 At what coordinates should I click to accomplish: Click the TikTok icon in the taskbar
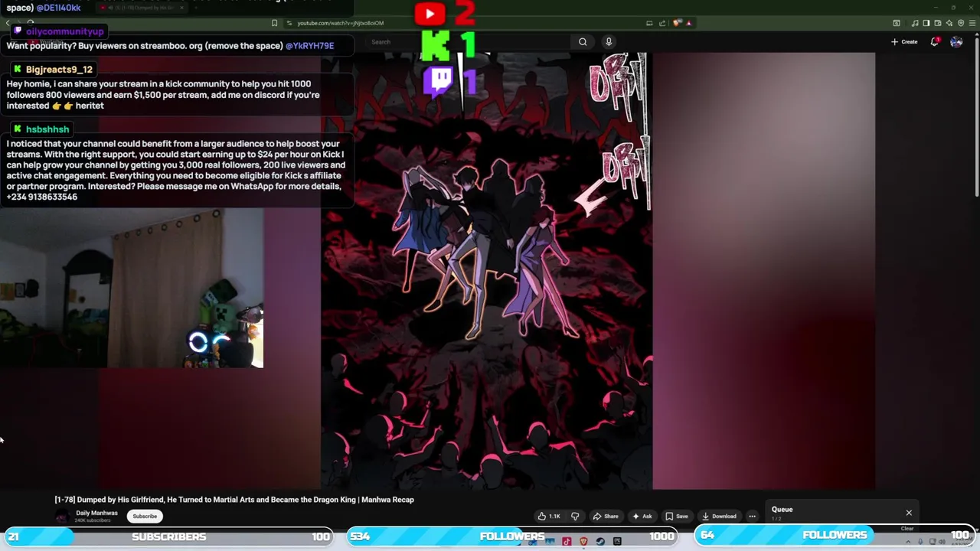567,542
